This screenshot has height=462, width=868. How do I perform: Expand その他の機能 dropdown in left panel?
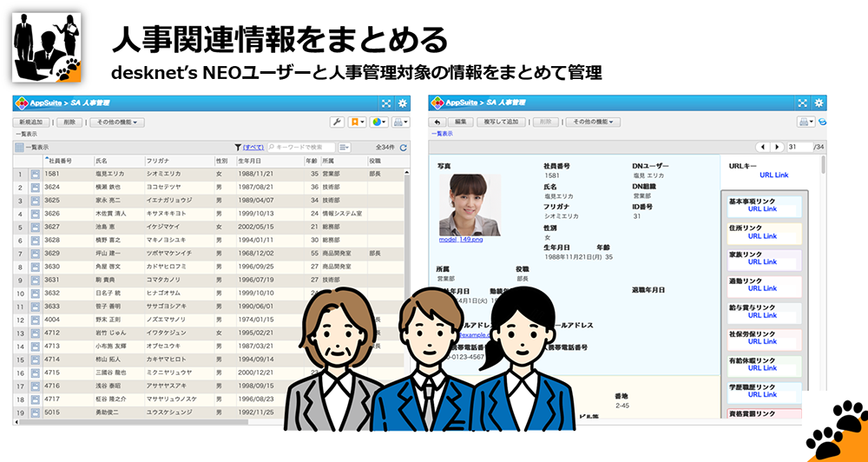click(x=117, y=122)
